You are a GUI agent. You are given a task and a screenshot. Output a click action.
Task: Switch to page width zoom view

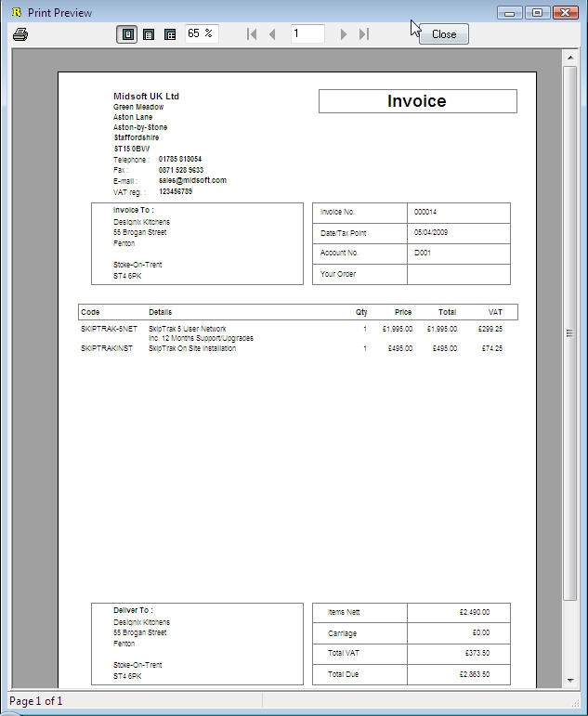(x=149, y=34)
